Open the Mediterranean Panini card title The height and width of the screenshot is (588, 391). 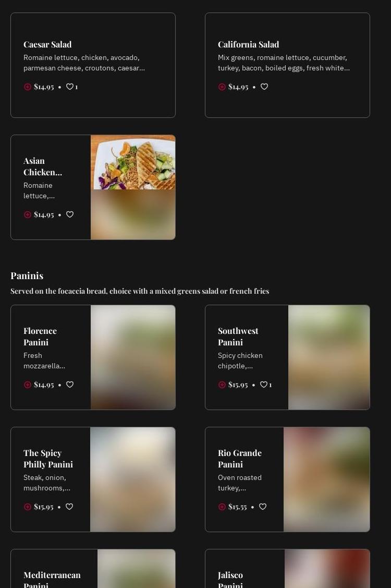[52, 580]
